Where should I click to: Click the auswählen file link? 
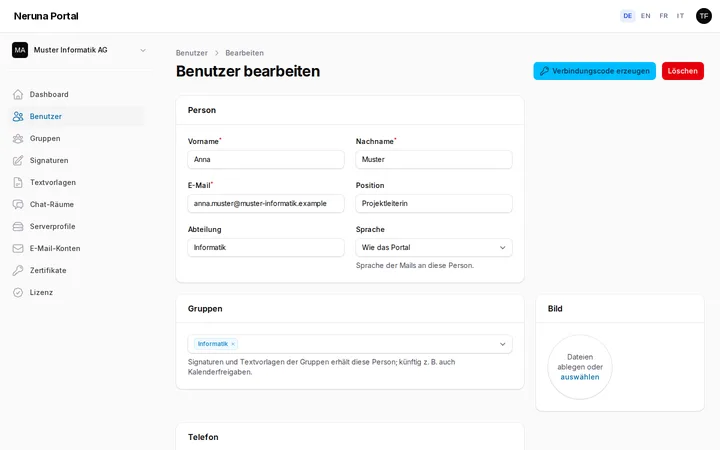click(579, 377)
